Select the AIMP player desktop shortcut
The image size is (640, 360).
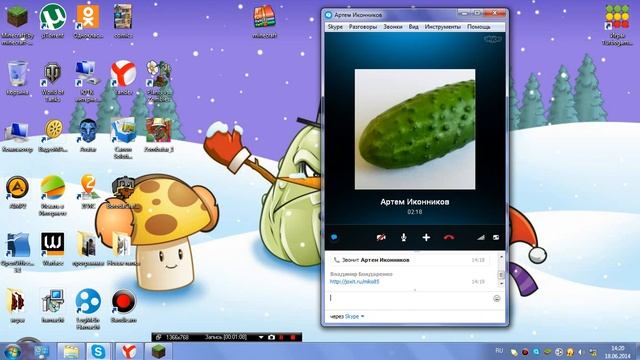[17, 192]
